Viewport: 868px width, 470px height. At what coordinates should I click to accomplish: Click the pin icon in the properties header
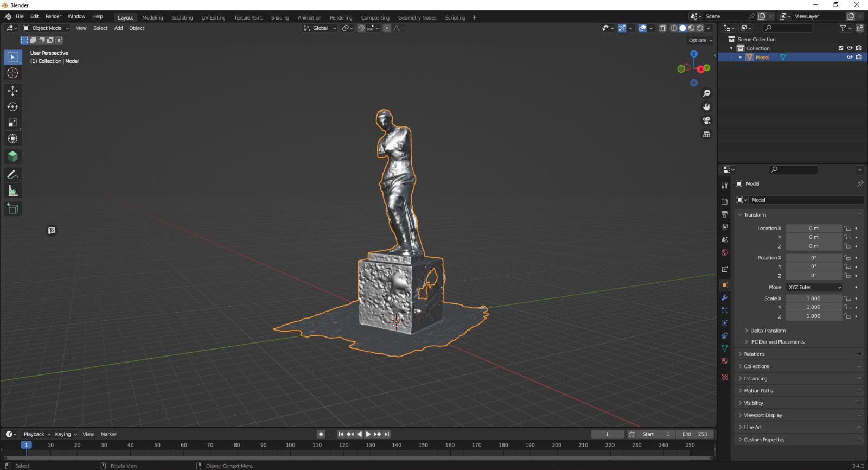pos(859,183)
